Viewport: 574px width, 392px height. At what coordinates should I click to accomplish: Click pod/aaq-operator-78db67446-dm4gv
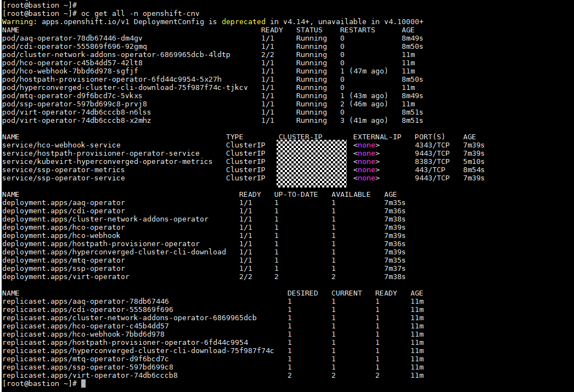tap(72, 38)
